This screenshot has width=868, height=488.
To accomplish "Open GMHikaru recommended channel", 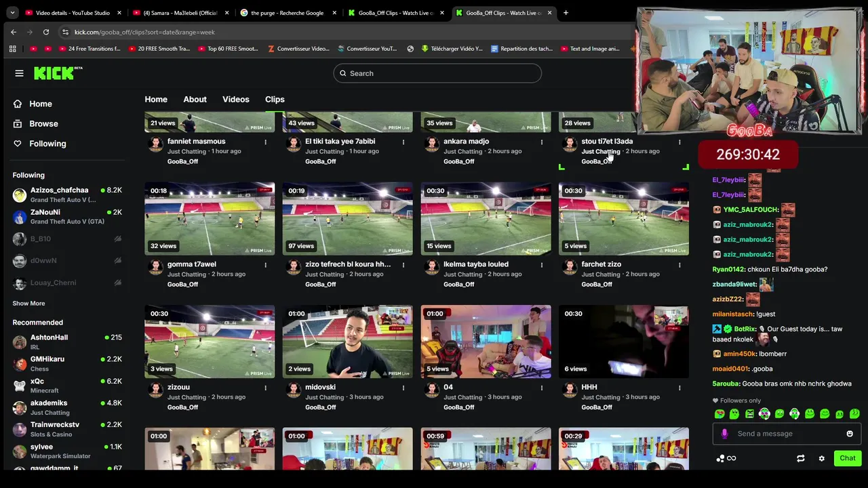I will point(67,363).
